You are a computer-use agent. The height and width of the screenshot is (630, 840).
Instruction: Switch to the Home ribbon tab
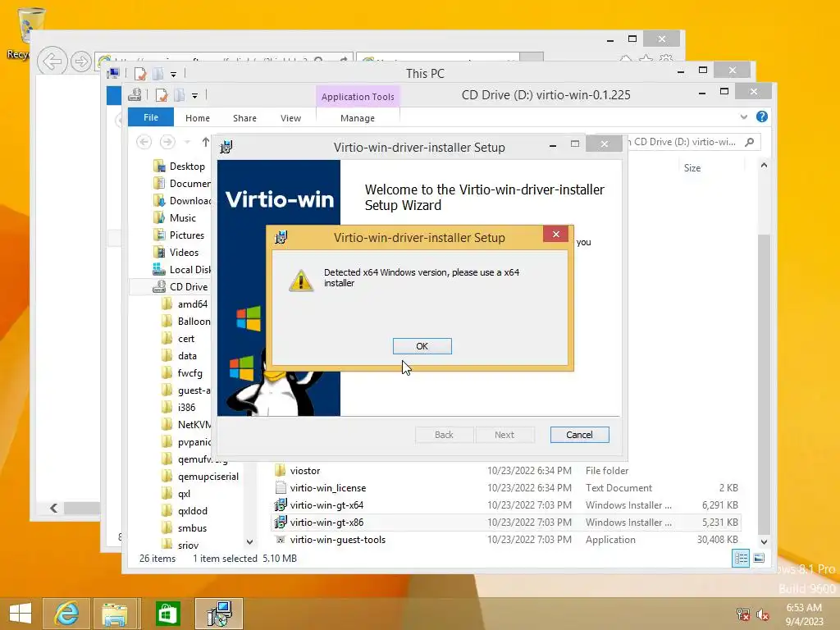(x=197, y=118)
